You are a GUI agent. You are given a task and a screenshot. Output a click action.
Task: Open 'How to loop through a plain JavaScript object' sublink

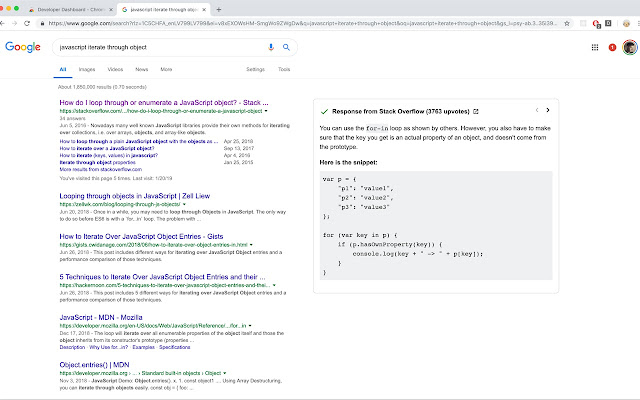coord(139,141)
